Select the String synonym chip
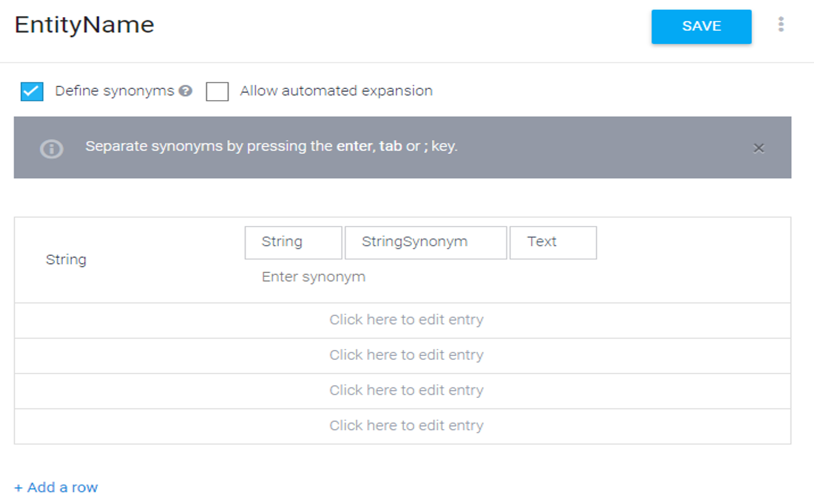The height and width of the screenshot is (504, 814). (293, 243)
